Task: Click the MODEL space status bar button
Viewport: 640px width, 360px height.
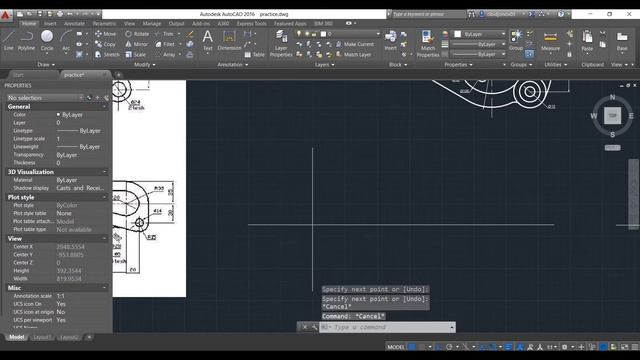Action: 396,347
